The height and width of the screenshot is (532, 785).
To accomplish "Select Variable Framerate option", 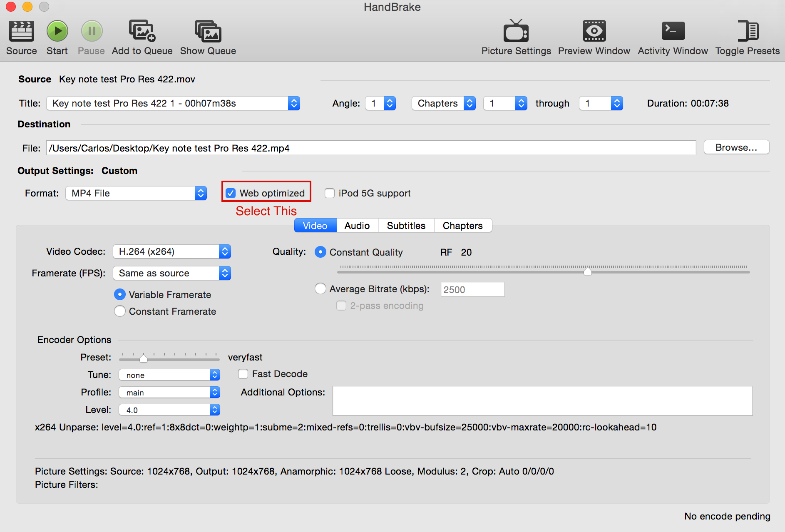I will tap(119, 294).
